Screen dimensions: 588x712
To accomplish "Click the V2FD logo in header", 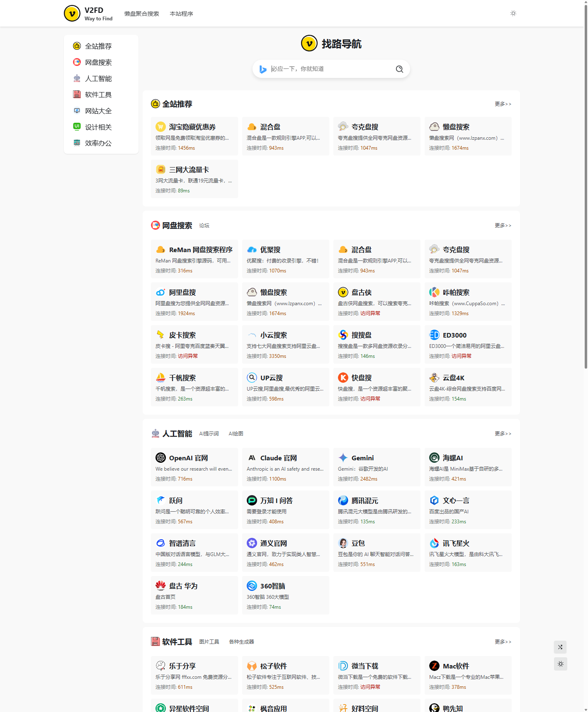I will pos(72,13).
